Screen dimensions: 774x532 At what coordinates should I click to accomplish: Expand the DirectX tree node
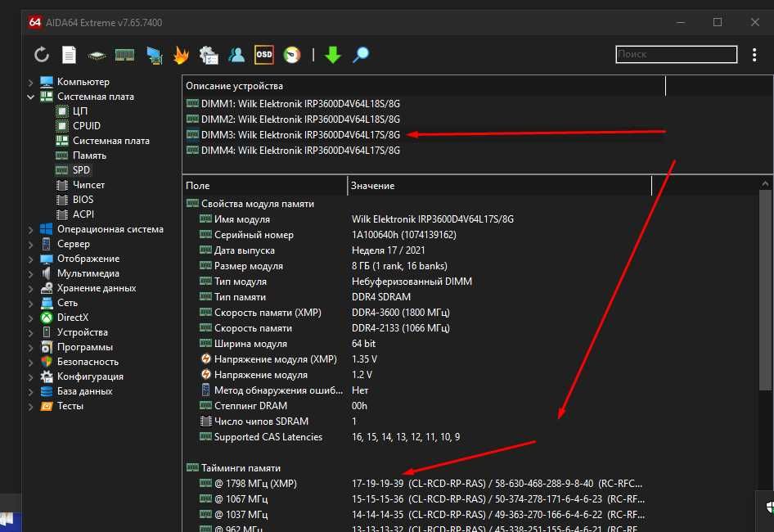[x=30, y=318]
